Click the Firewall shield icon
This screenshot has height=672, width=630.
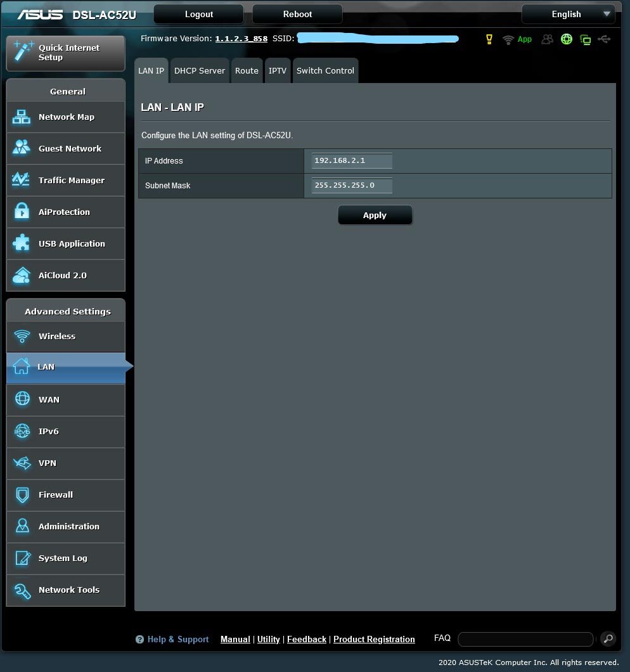point(22,494)
